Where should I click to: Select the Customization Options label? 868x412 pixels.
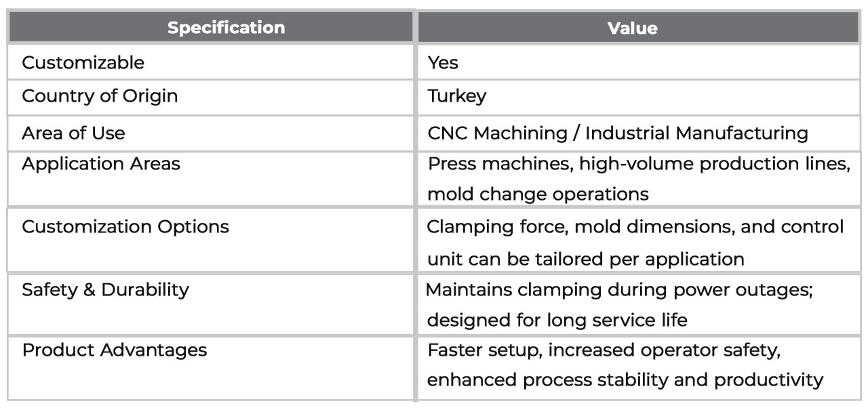(125, 226)
